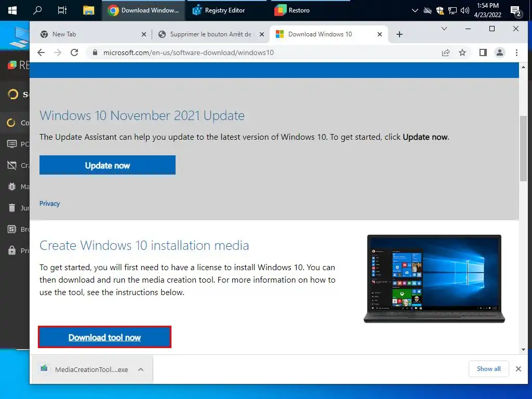Click scrollbar down arrow
532x399 pixels.
pyautogui.click(x=523, y=350)
